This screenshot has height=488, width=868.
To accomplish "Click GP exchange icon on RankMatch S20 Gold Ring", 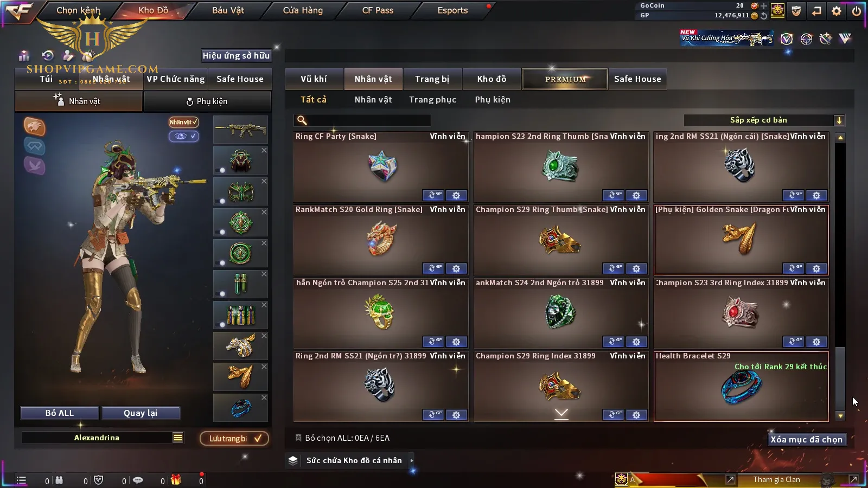I will click(433, 268).
